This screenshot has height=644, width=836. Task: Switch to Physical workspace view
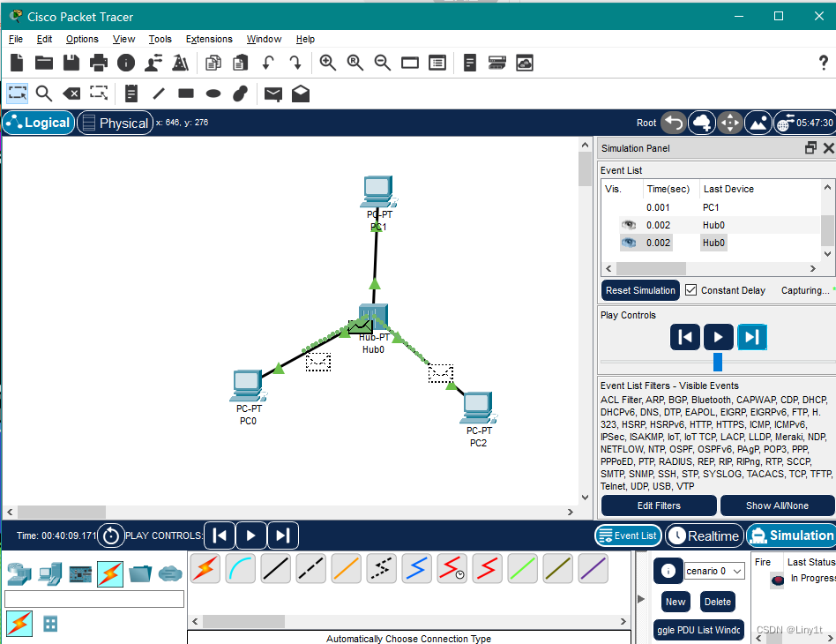tap(116, 123)
